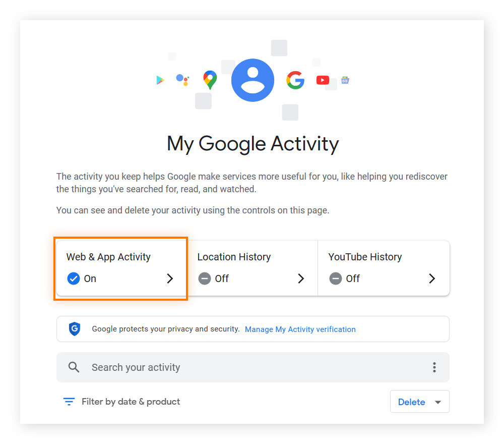The image size is (504, 444).
Task: Expand YouTube History with its arrow
Action: 432,278
